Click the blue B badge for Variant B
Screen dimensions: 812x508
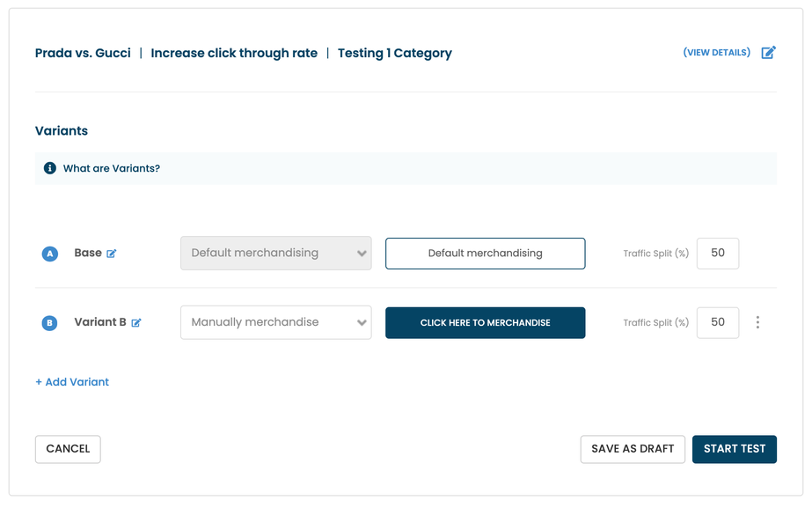tap(50, 323)
